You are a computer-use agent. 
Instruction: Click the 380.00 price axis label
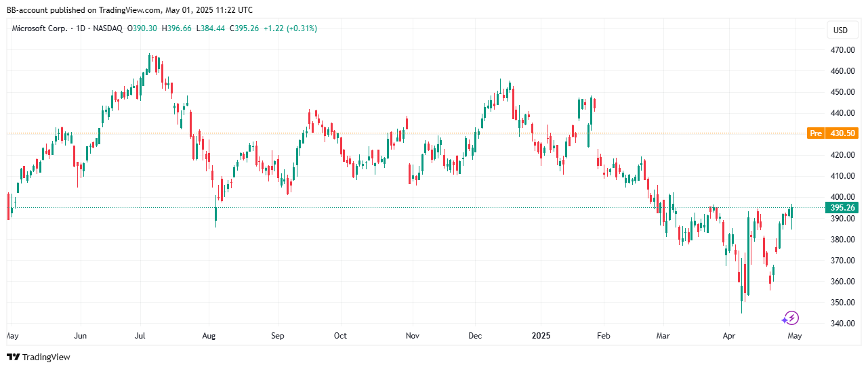coord(842,240)
